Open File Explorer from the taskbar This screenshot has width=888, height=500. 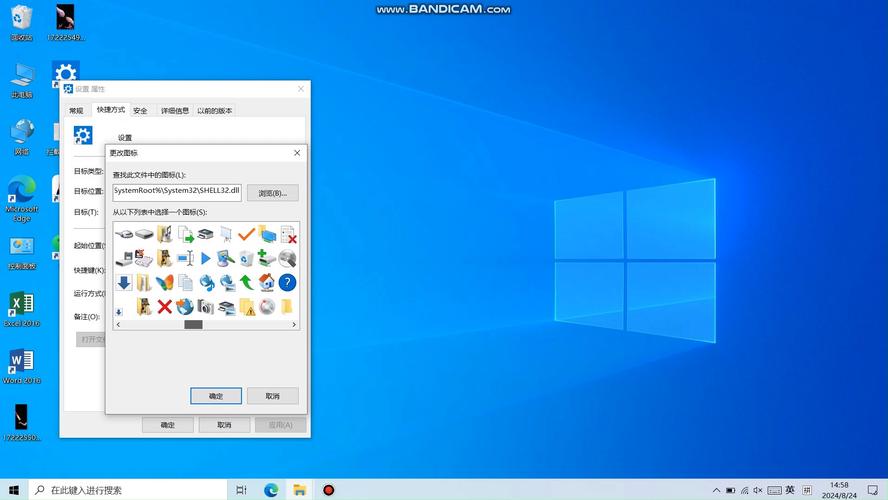pos(300,490)
